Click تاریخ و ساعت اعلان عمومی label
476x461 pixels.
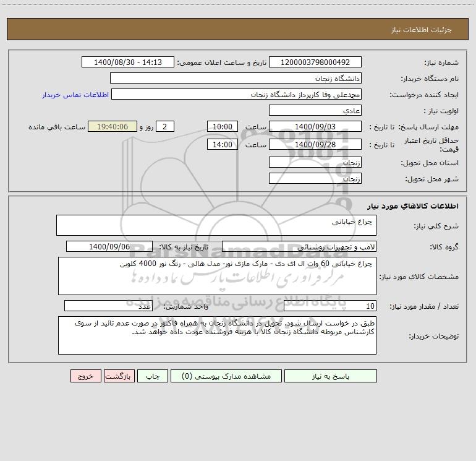(222, 62)
